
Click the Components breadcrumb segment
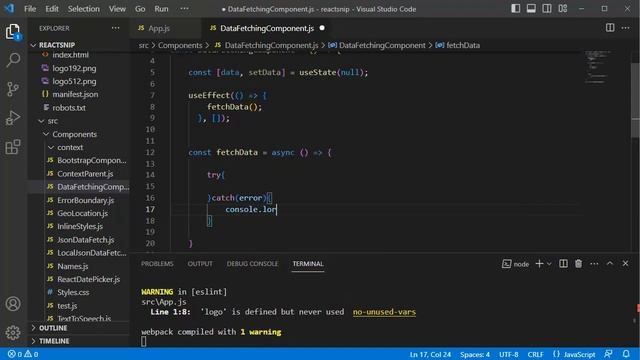[180, 45]
